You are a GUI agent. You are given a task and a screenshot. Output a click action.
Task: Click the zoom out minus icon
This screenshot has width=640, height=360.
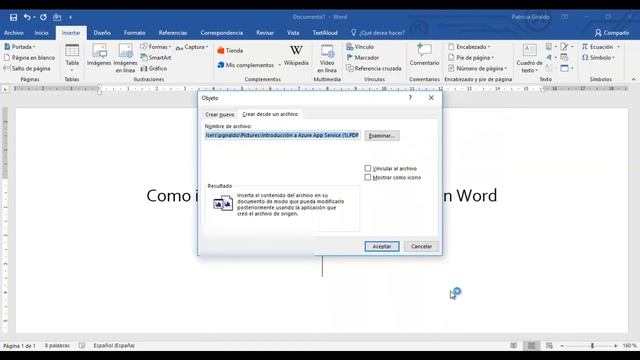coord(562,346)
